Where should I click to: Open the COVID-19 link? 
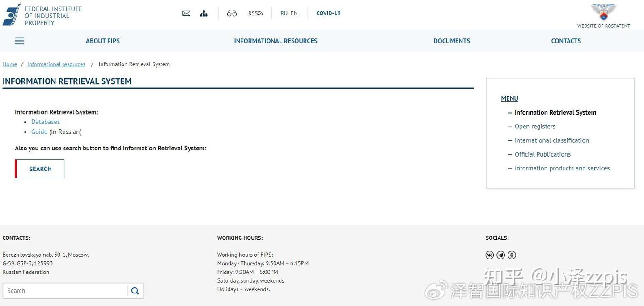coord(328,13)
